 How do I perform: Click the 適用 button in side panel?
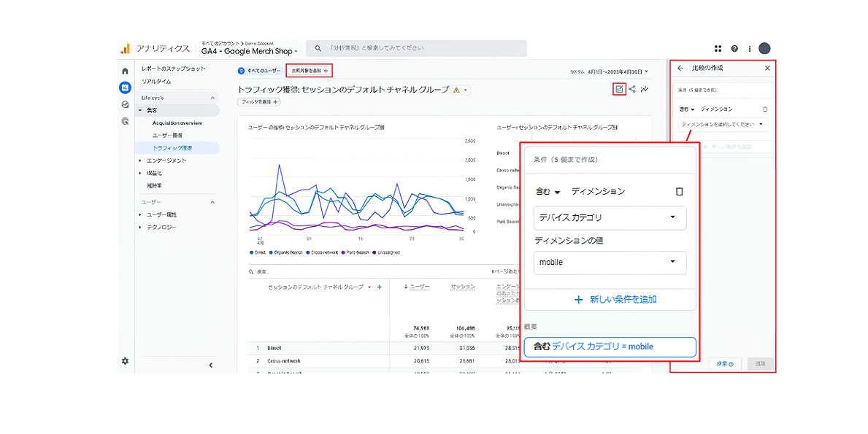[x=760, y=364]
